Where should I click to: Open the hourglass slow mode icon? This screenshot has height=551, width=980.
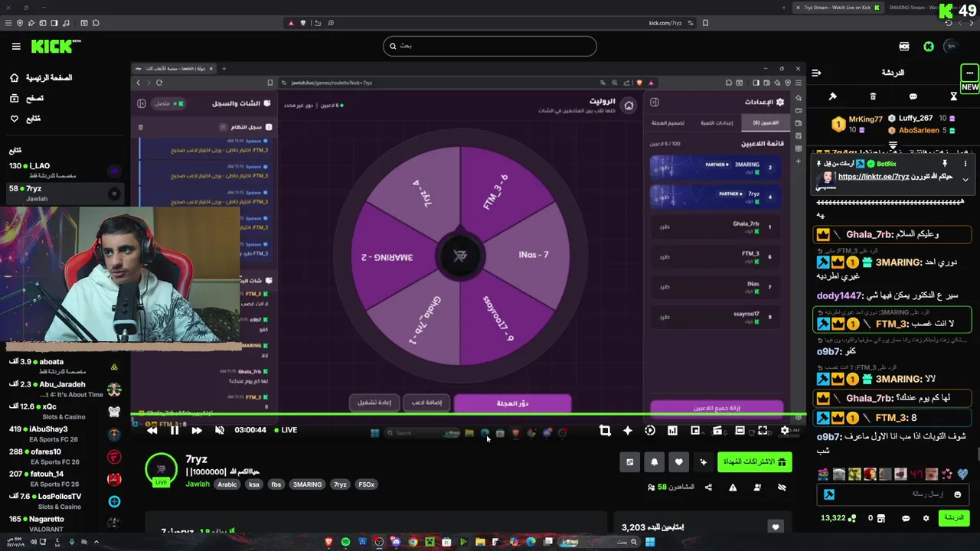click(953, 96)
